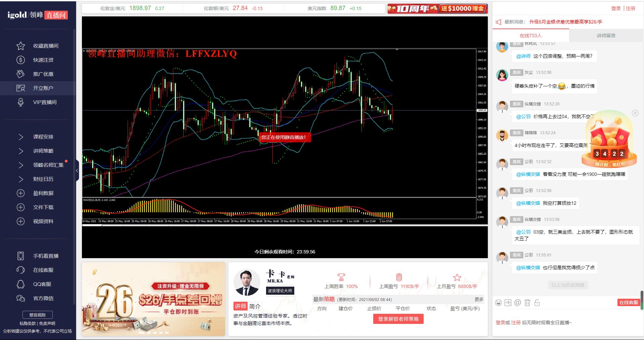Click the chat panel scrollbar thumb
The height and width of the screenshot is (340, 644).
pos(642,300)
